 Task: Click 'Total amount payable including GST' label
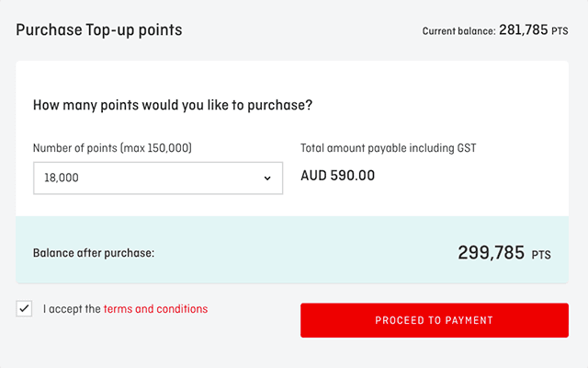coord(389,147)
